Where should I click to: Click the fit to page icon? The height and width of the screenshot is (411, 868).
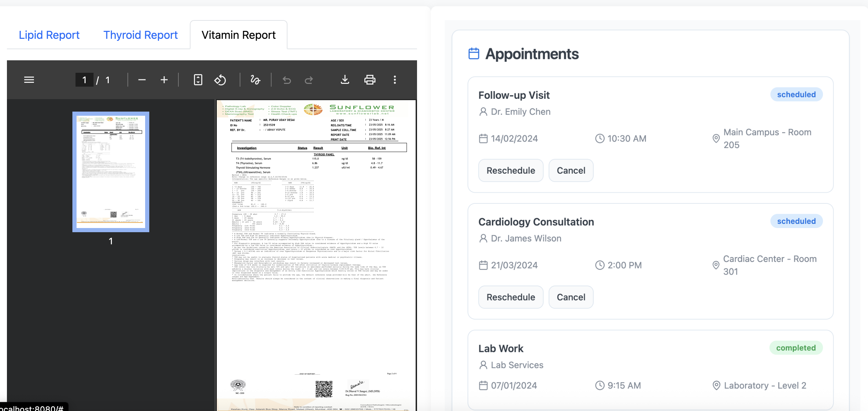tap(198, 80)
